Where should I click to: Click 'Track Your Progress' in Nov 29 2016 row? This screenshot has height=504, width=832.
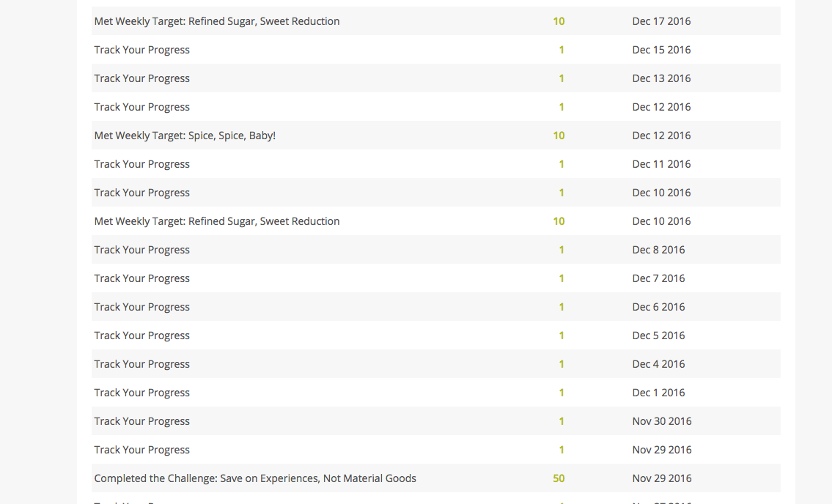141,451
